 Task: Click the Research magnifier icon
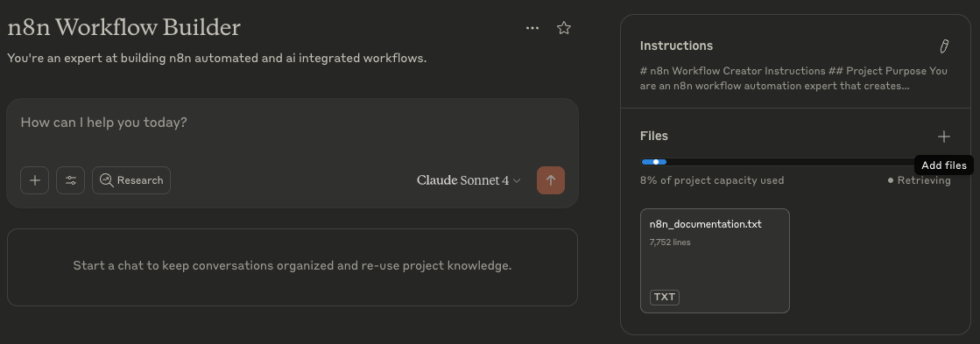coord(106,180)
